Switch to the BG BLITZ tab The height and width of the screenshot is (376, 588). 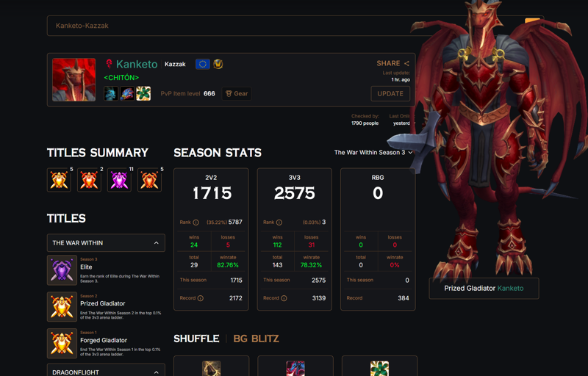[x=256, y=339]
